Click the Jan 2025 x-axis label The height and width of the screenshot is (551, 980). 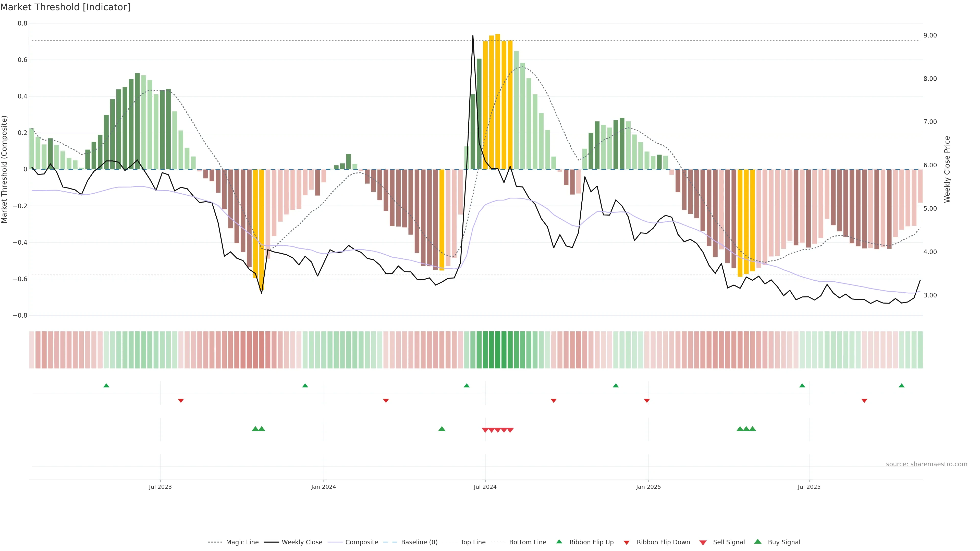[648, 487]
